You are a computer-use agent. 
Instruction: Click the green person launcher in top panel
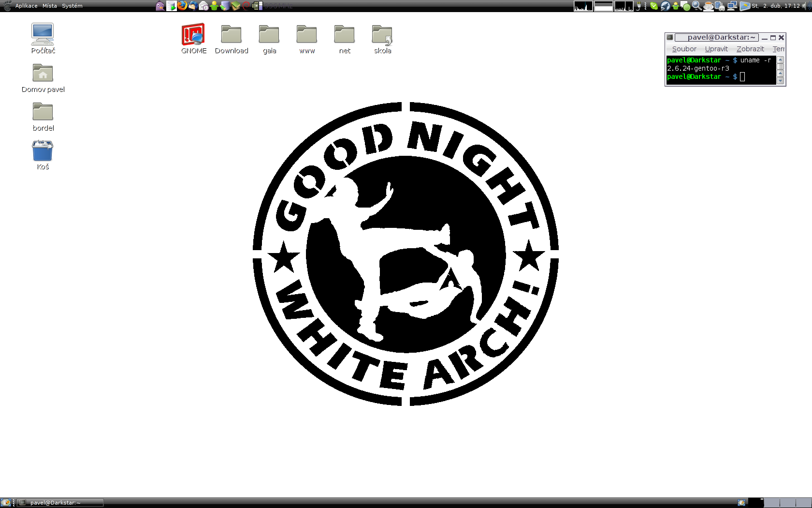(214, 6)
